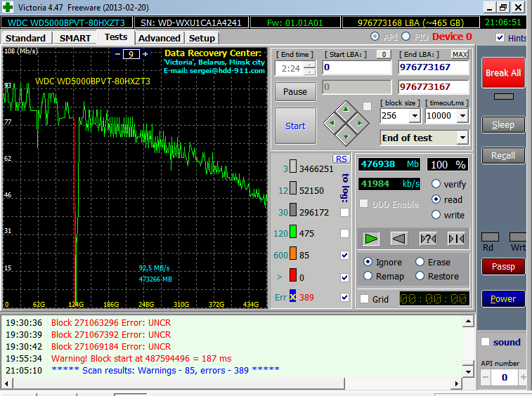Viewport: 532px width, 396px height.
Task: Click the plus icon beside graph scale 9
Action: 145,54
